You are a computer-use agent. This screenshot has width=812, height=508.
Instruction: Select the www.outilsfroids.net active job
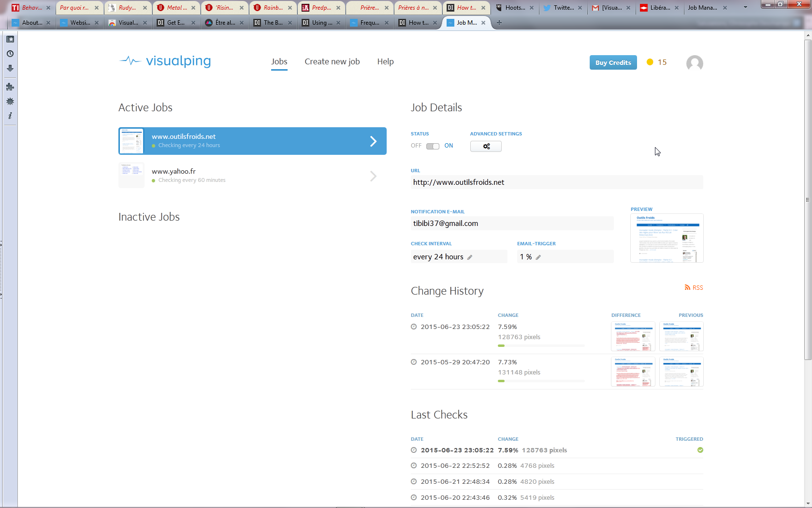252,141
